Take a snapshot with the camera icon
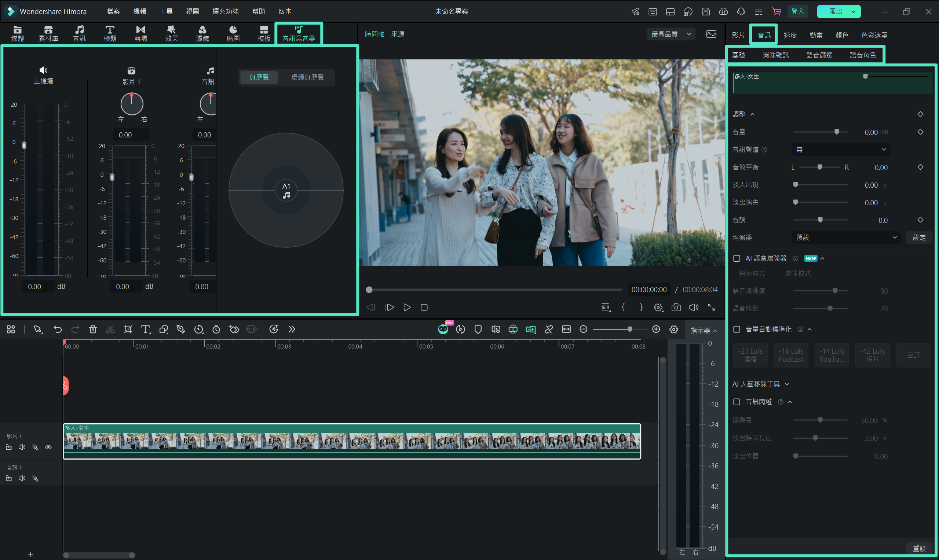 676,307
